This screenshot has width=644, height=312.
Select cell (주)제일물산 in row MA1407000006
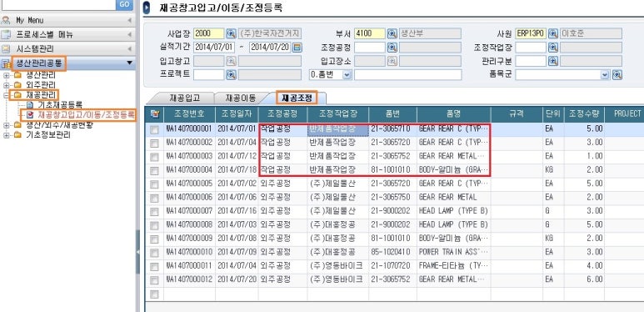[338, 198]
